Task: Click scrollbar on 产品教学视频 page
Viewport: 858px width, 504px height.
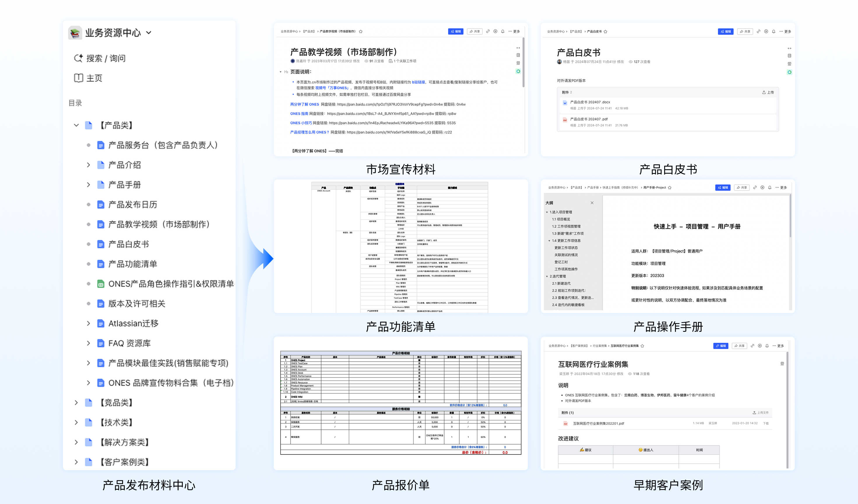Action: pyautogui.click(x=523, y=63)
